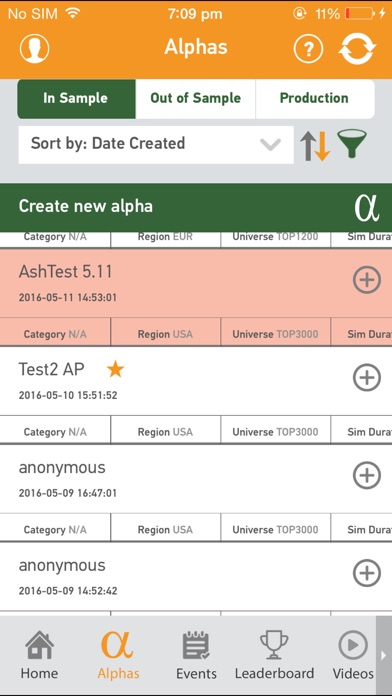
Task: Open the green filter funnel
Action: click(x=352, y=144)
